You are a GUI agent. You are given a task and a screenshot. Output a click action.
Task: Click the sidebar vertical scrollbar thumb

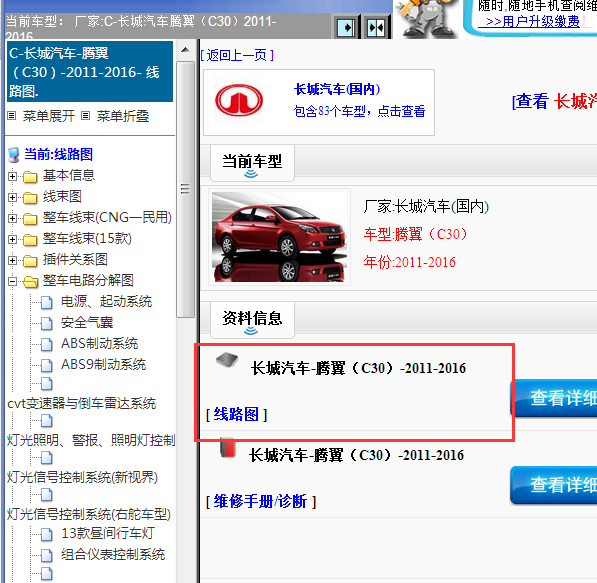click(185, 189)
